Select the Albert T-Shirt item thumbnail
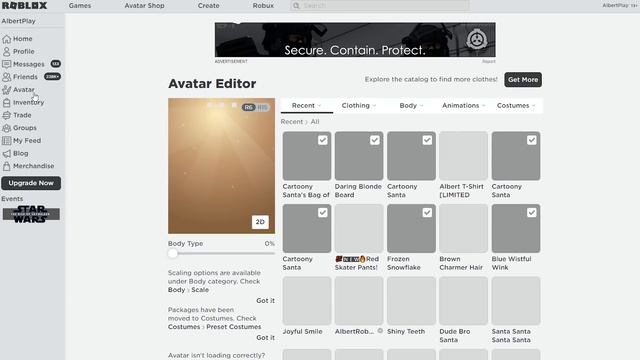This screenshot has width=640, height=360. pos(463,156)
